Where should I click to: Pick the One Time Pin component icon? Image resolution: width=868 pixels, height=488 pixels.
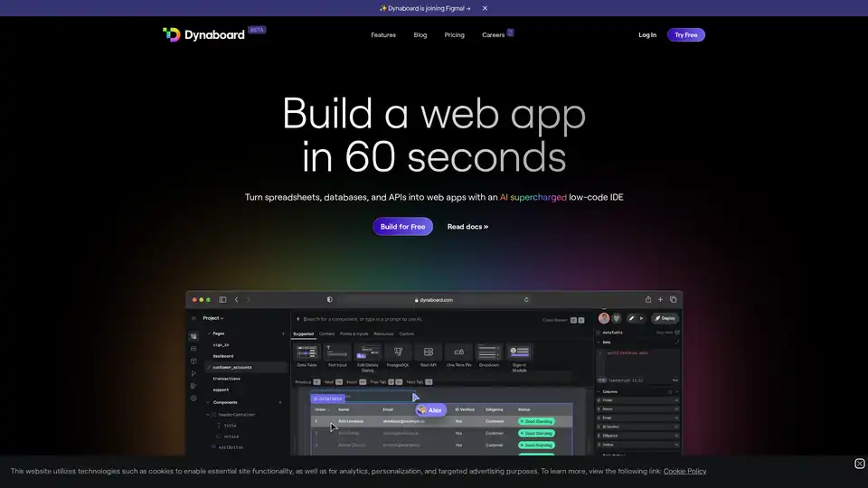point(458,352)
